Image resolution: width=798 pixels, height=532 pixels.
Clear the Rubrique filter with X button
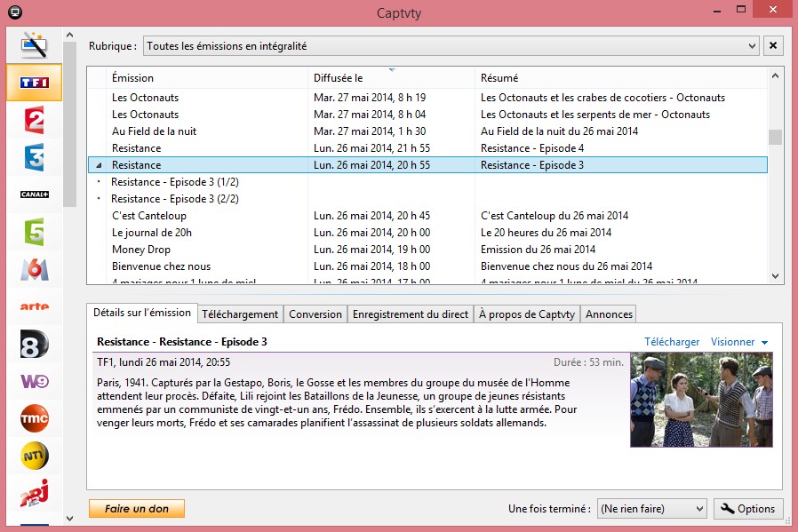773,46
